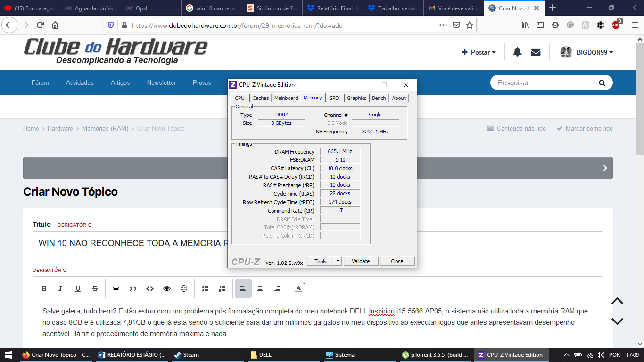Show hidden system tray icons

pos(566,355)
